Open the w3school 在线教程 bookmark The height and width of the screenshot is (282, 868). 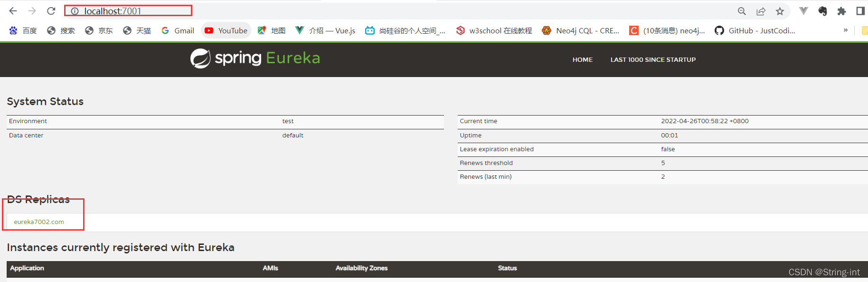tap(494, 30)
